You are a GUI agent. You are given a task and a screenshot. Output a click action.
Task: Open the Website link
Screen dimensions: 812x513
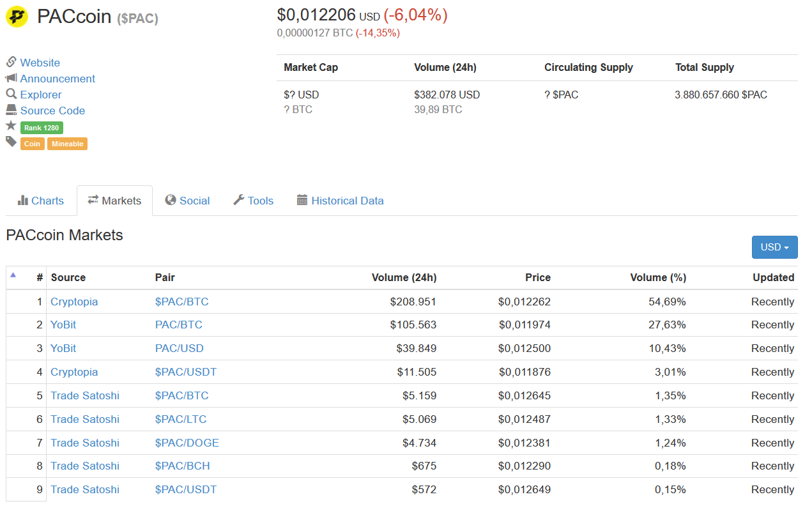[x=40, y=63]
